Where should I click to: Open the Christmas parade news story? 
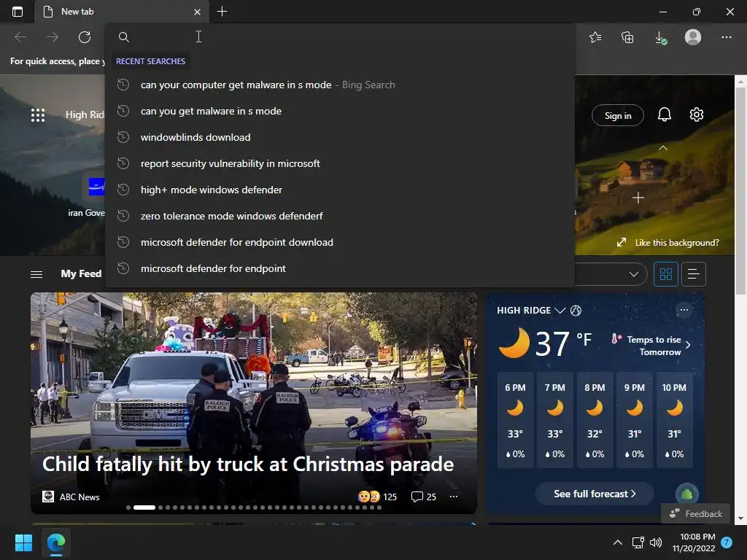click(248, 464)
